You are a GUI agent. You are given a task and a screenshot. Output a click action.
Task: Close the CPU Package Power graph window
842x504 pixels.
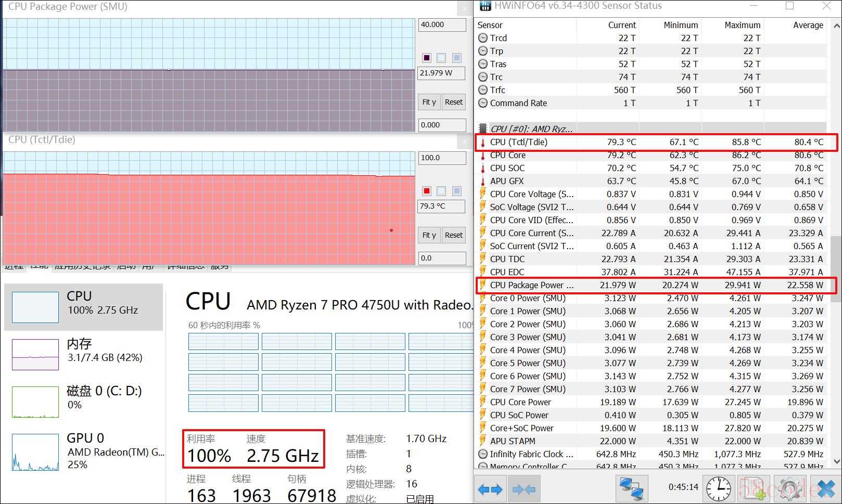point(465,8)
